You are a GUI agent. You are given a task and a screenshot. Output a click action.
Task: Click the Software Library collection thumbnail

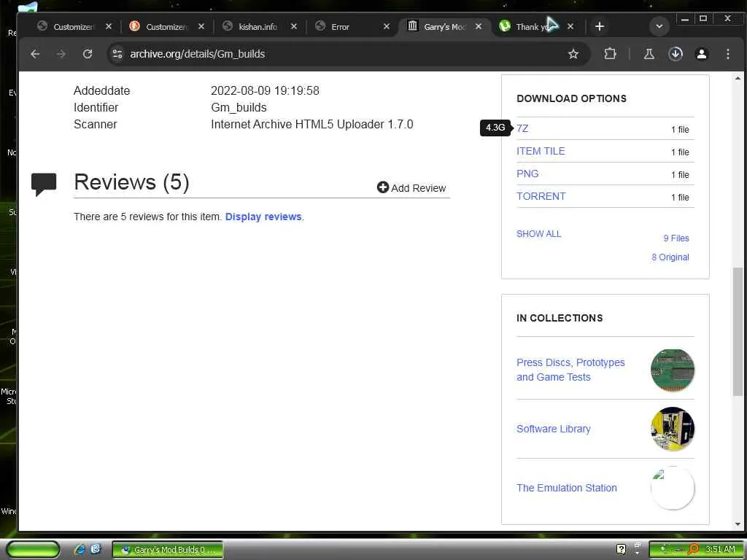(672, 429)
